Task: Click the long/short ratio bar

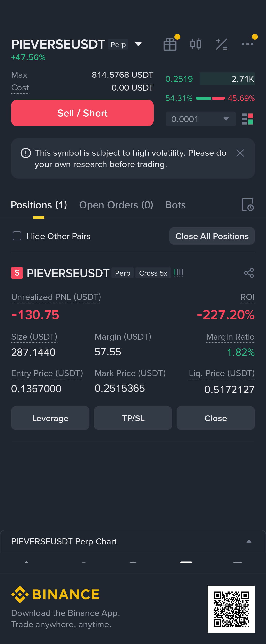Action: tap(210, 98)
